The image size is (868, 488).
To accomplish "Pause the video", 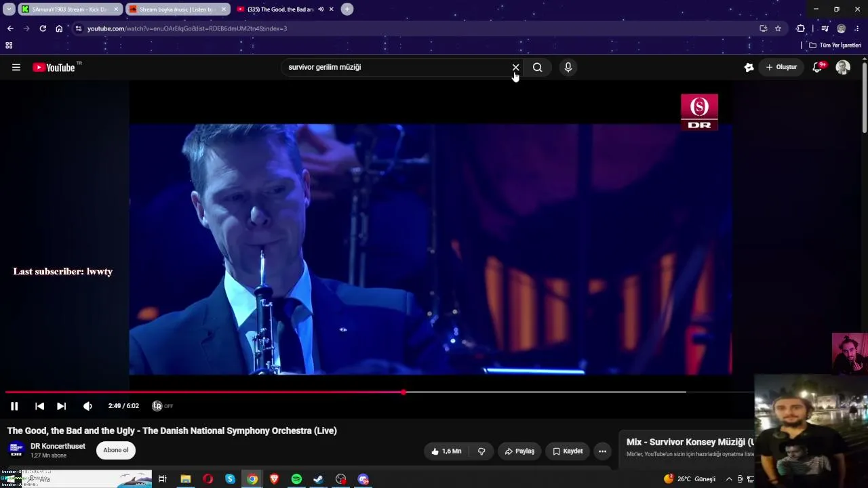I will click(x=14, y=406).
